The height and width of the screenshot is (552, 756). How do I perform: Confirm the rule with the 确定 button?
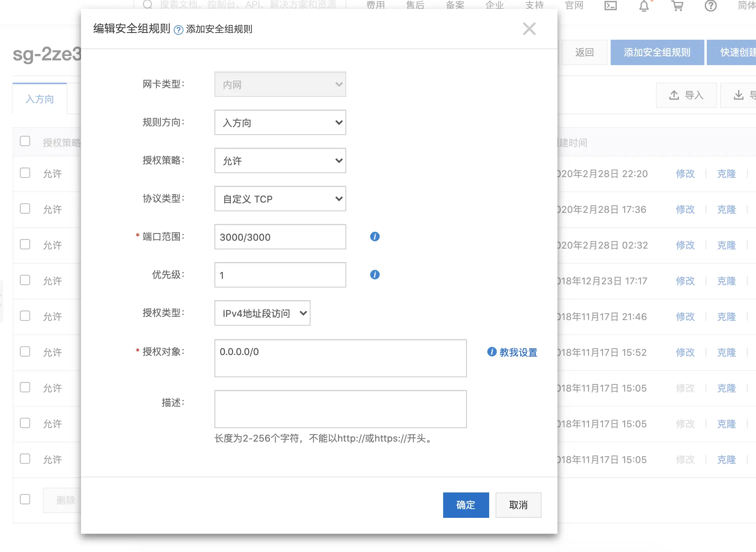pos(466,505)
